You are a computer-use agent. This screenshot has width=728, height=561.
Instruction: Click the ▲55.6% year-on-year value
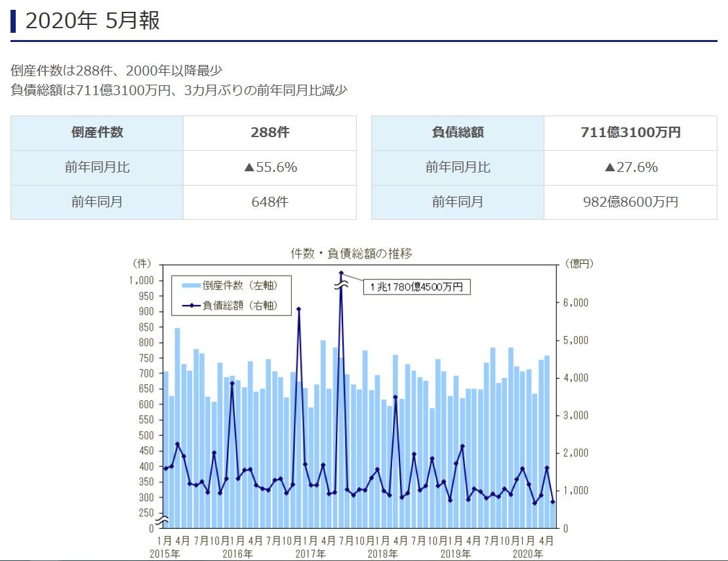pyautogui.click(x=270, y=167)
